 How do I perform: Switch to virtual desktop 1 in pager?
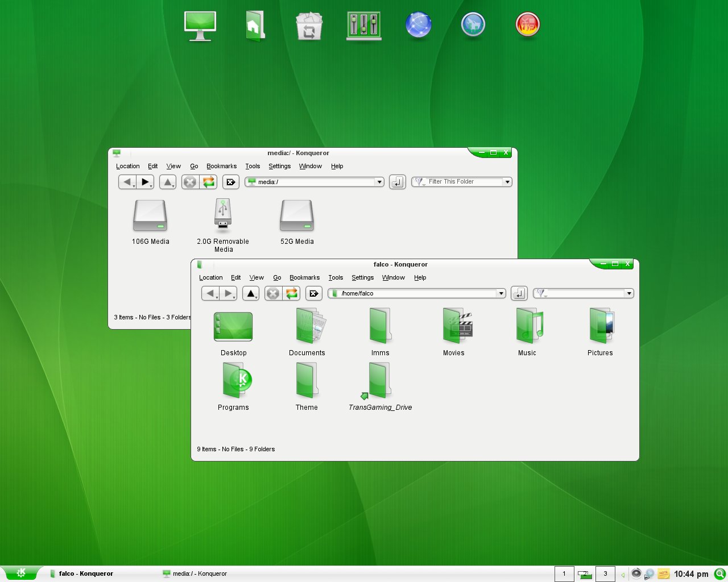[x=564, y=573]
